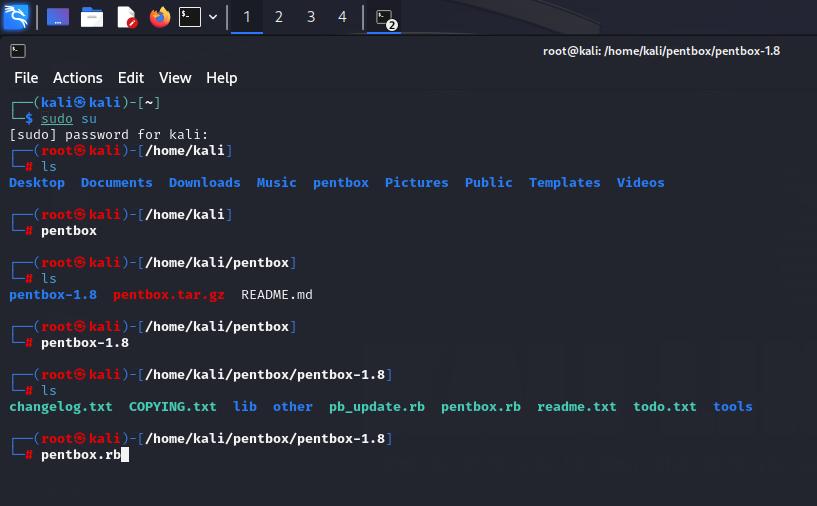Open the terminal emulator launcher icon
The width and height of the screenshot is (817, 506).
click(x=190, y=17)
